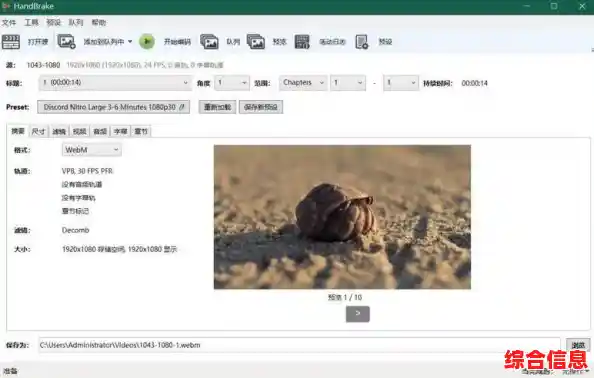Switch to the Video (视频) tab
This screenshot has height=378, width=594.
point(80,131)
